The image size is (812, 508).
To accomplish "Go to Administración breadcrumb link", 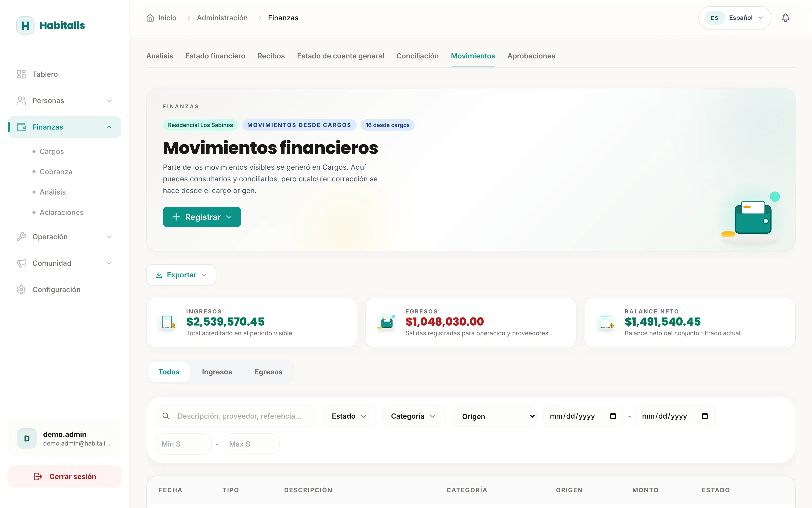I will pos(222,18).
